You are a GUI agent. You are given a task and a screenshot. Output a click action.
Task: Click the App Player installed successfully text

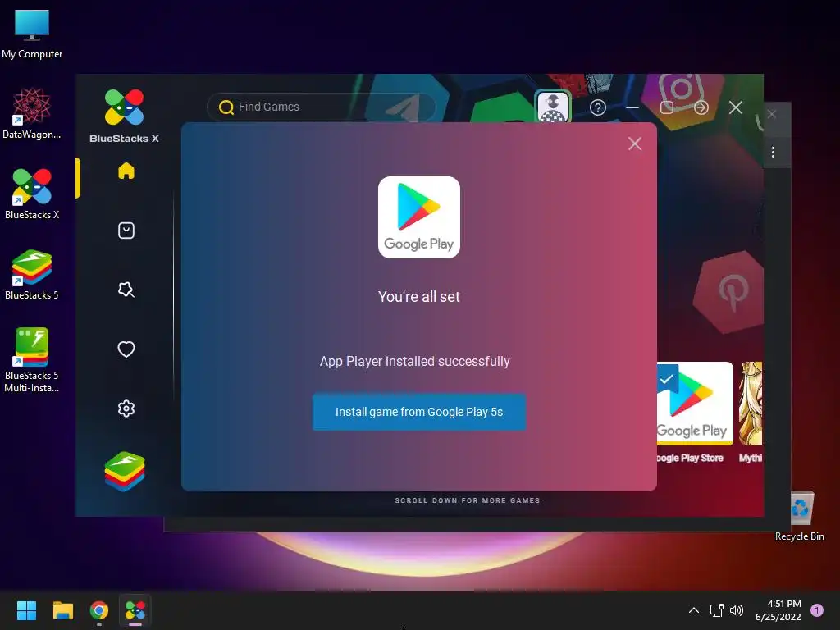pyautogui.click(x=414, y=361)
